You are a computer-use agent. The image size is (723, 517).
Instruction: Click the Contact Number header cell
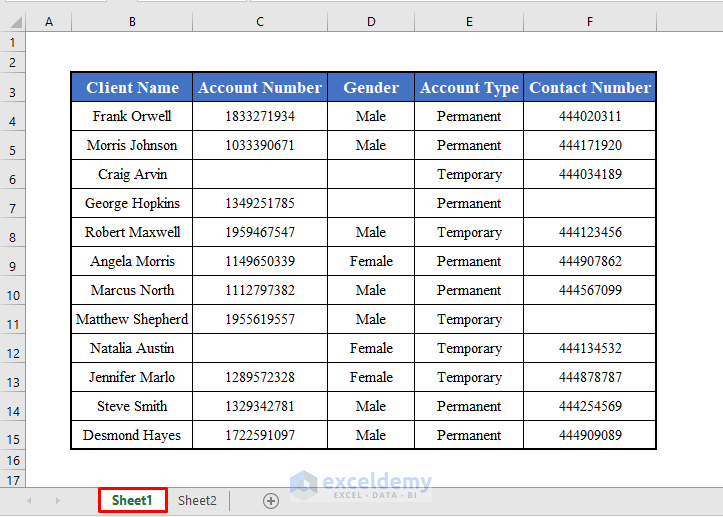point(590,88)
